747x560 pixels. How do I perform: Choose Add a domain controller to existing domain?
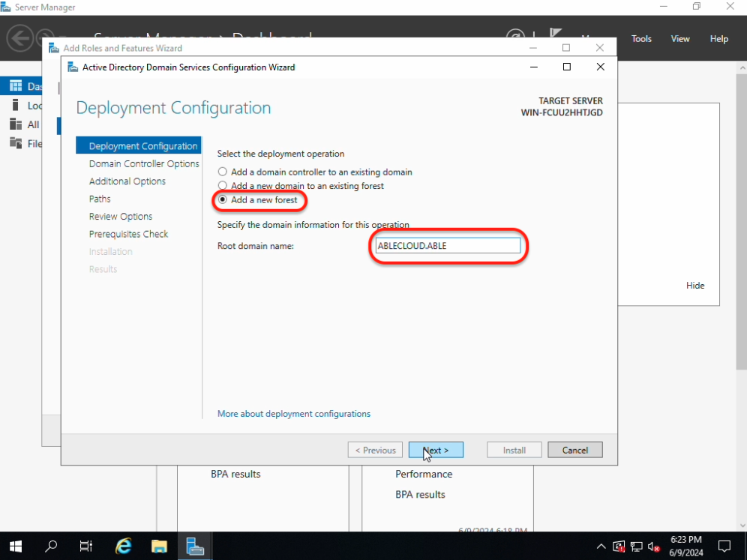coord(223,172)
